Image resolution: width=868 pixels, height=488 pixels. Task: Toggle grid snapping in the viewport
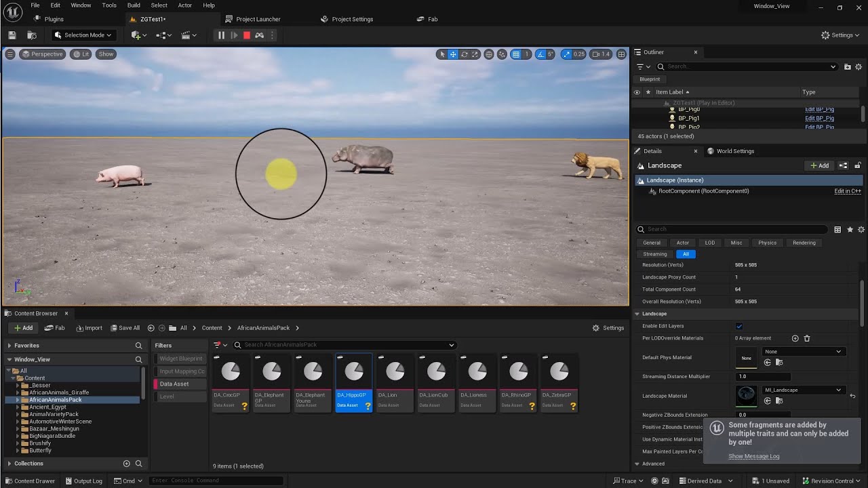(x=516, y=54)
